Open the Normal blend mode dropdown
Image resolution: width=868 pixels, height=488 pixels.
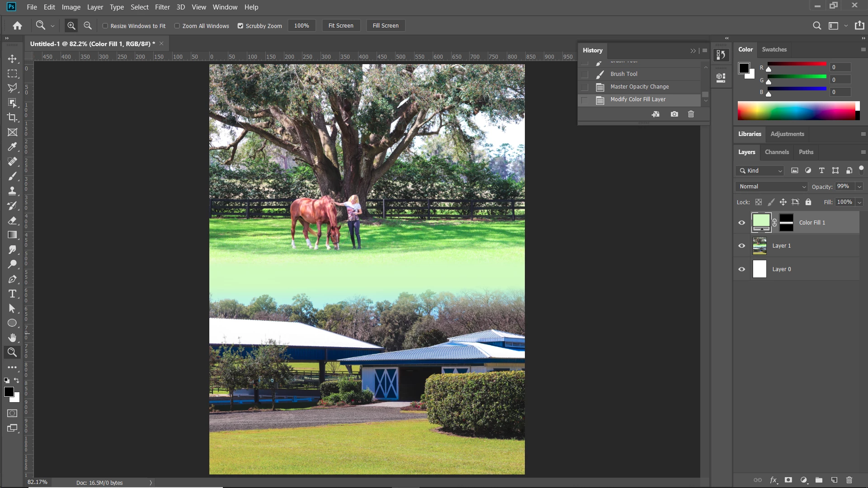click(x=772, y=187)
